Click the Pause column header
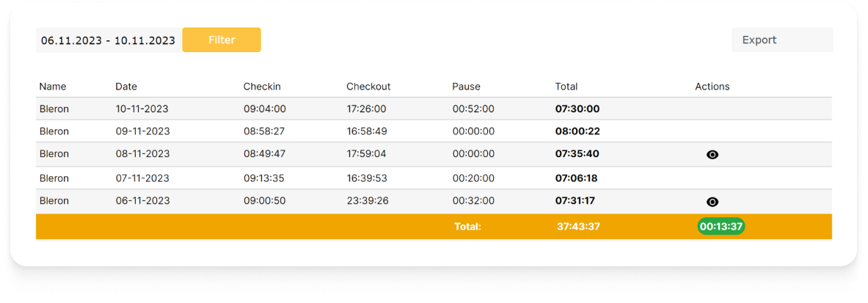Screen dimensions: 868x303 [x=466, y=87]
